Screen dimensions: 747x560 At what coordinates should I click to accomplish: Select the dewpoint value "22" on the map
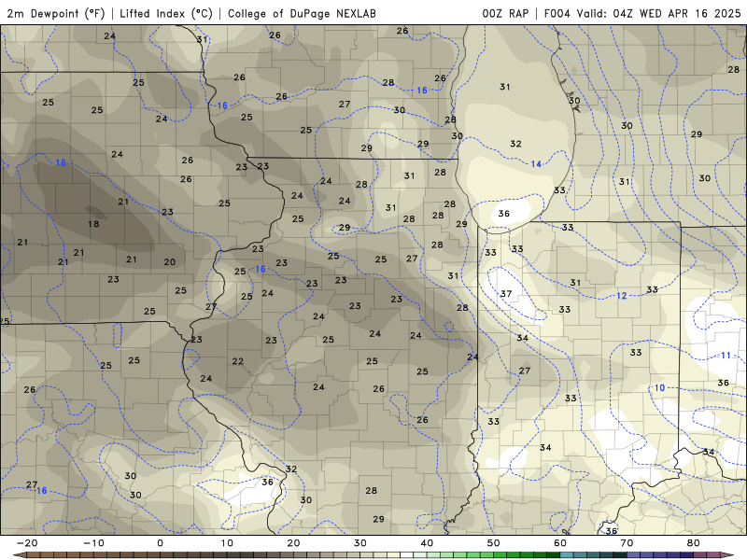click(238, 361)
